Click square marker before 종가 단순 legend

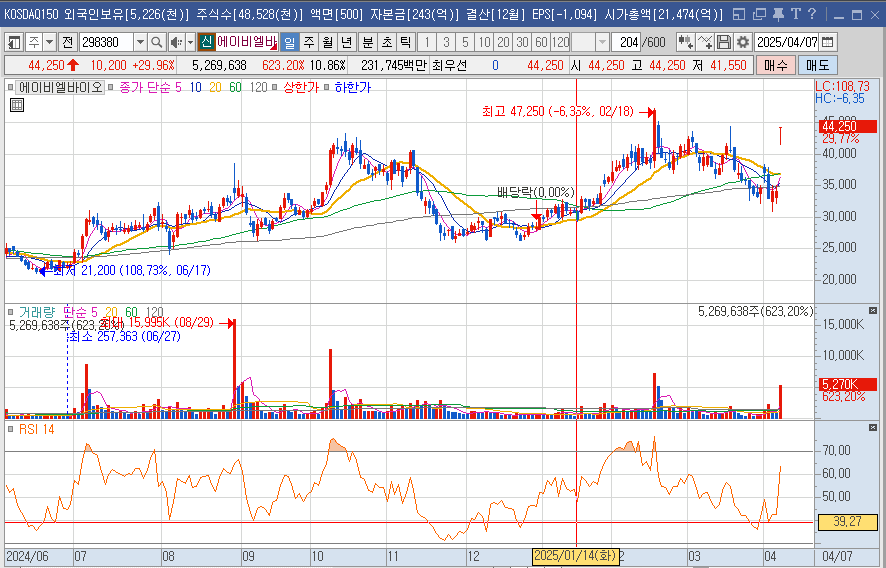111,88
